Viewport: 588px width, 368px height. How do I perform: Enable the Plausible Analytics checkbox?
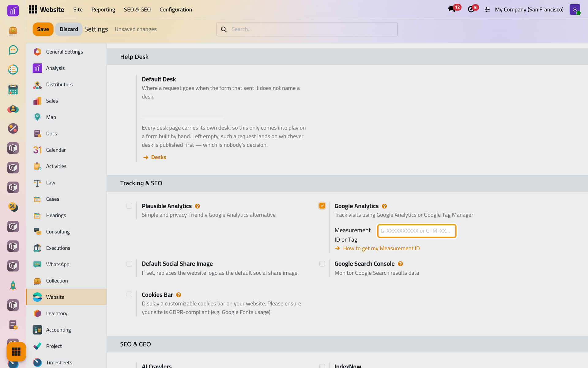click(130, 206)
